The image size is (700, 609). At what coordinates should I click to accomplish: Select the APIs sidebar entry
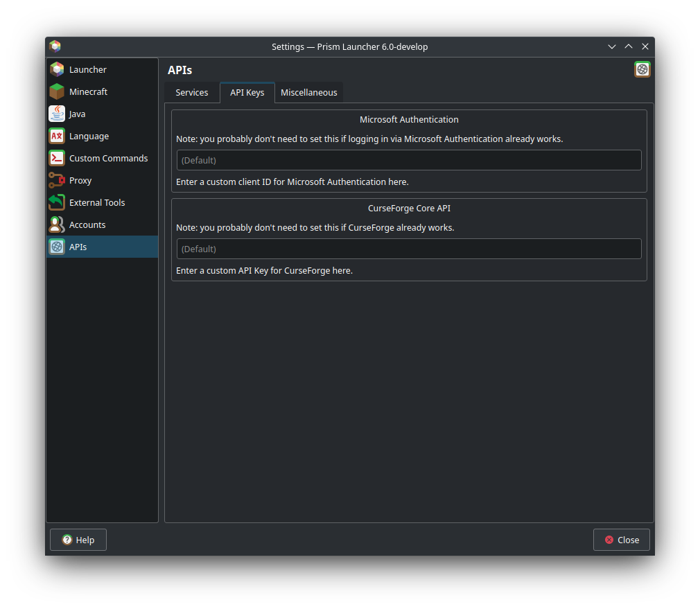[x=103, y=247]
